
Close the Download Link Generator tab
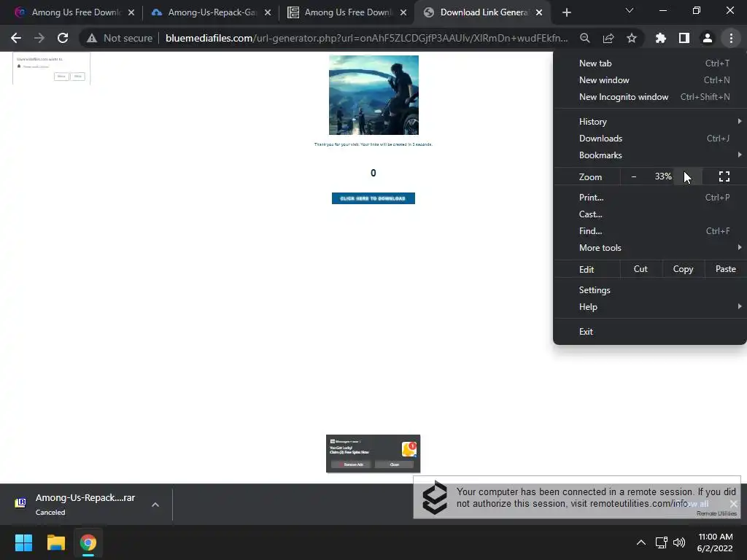click(539, 12)
